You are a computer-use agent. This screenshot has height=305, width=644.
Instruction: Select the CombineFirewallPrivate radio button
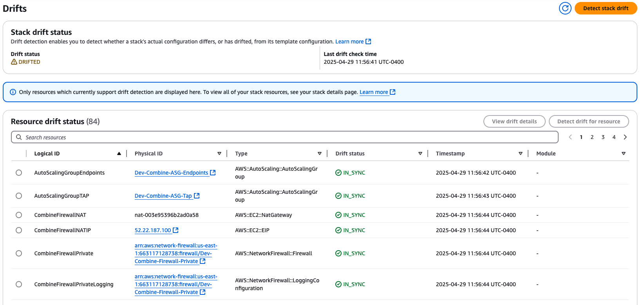19,253
